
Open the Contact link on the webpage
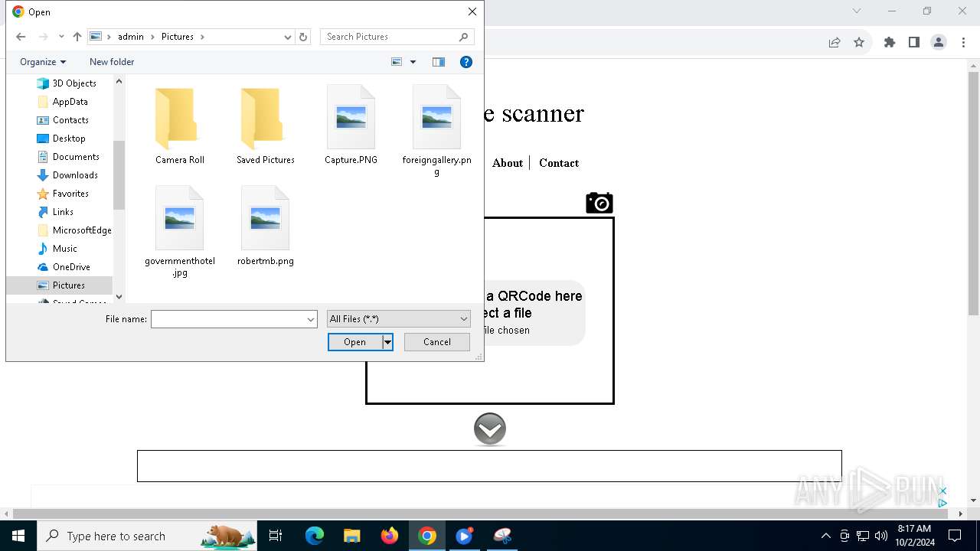click(x=559, y=163)
